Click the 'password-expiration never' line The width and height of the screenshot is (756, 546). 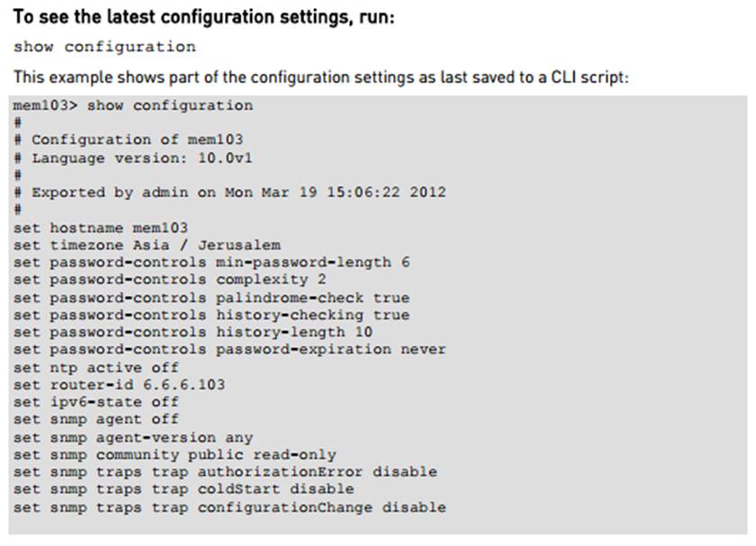coord(229,350)
